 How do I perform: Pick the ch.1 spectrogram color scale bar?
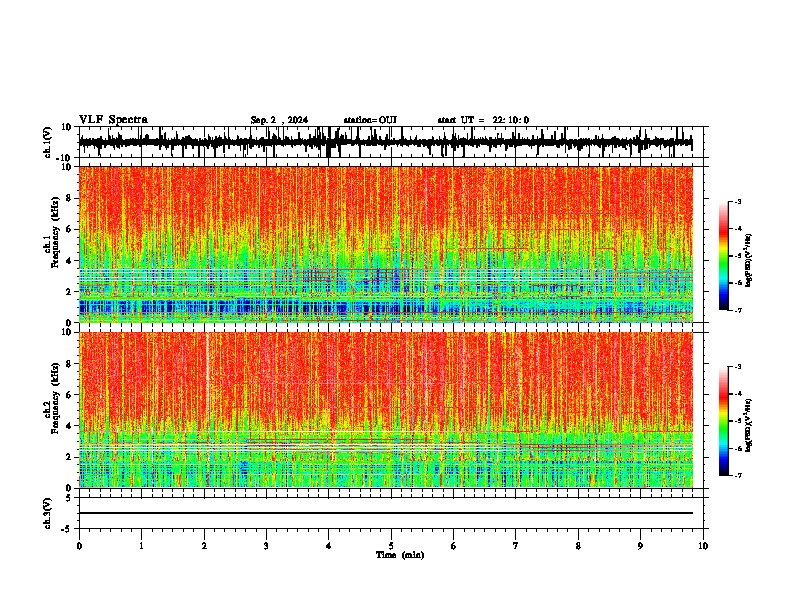pos(723,256)
